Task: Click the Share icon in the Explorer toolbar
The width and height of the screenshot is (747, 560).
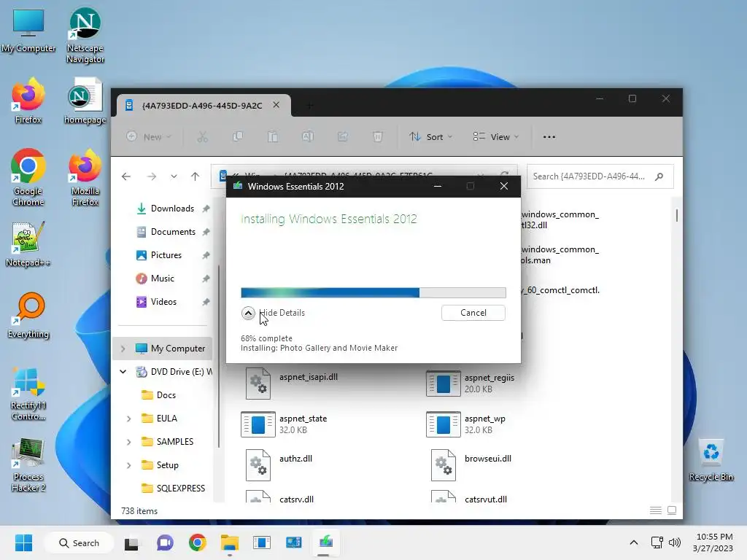Action: click(343, 137)
